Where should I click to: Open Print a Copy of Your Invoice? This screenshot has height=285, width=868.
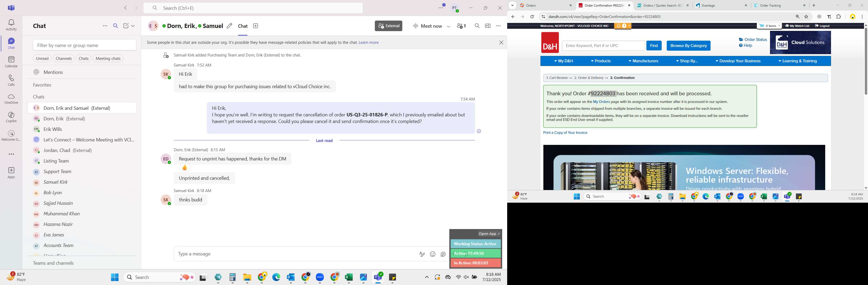click(565, 133)
